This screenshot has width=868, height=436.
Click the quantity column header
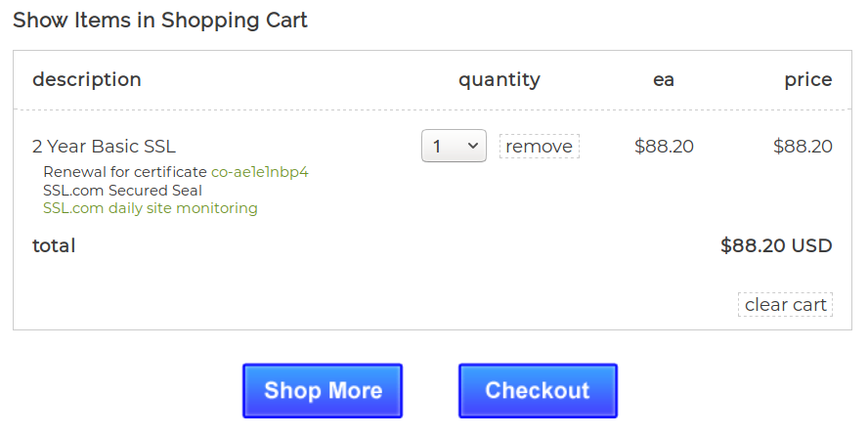coord(499,80)
